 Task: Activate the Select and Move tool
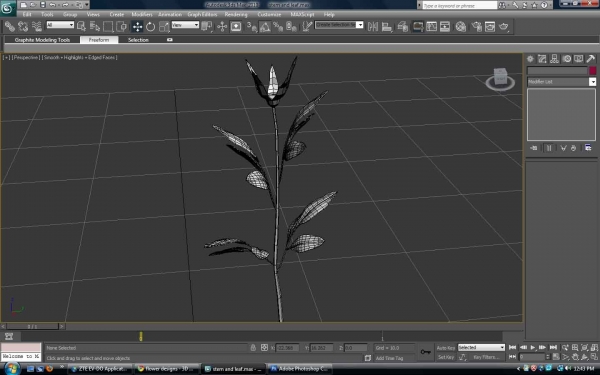pos(137,26)
